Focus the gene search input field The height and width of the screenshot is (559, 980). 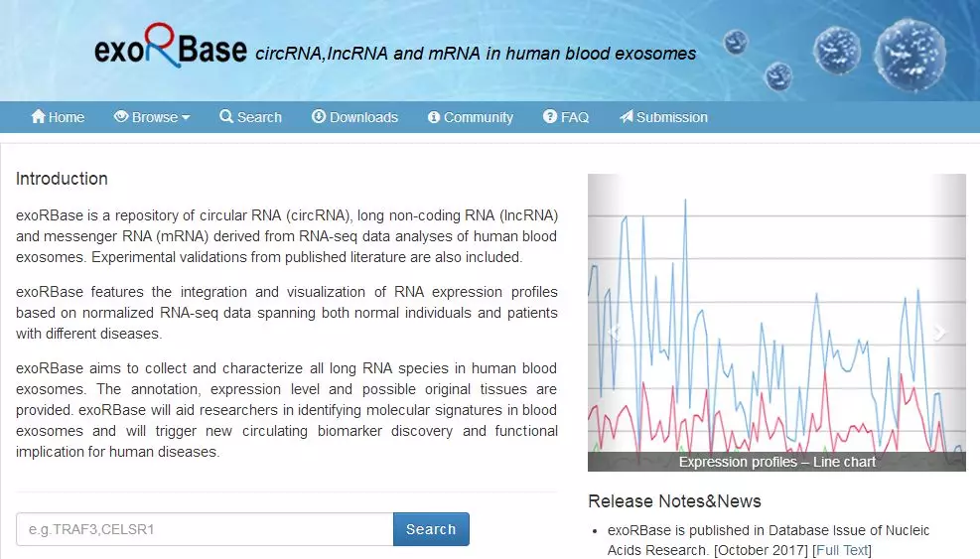(205, 529)
